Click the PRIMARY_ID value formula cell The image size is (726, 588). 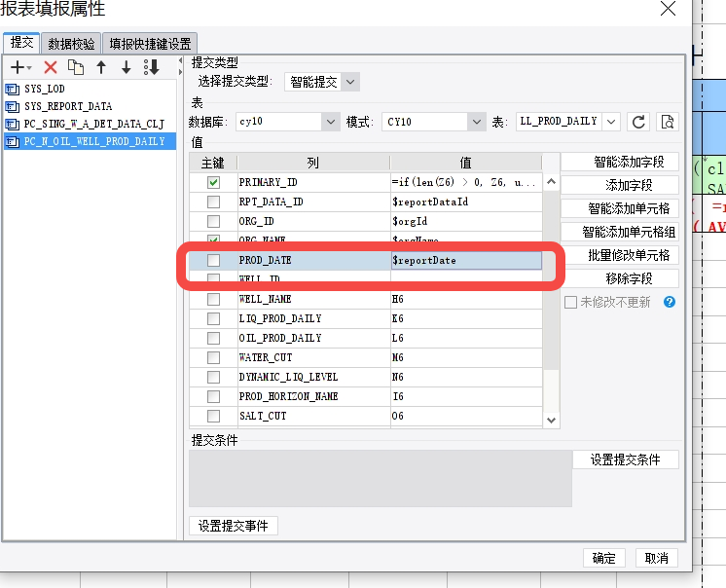pos(466,182)
